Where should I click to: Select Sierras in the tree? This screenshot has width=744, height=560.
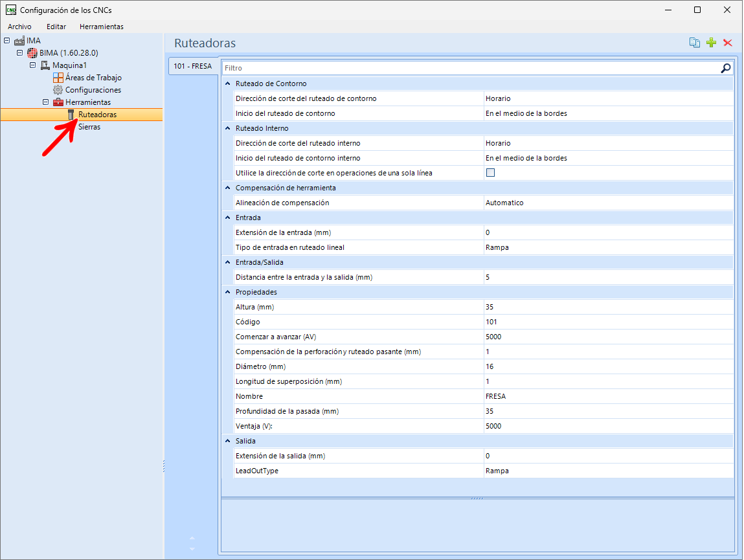[89, 127]
